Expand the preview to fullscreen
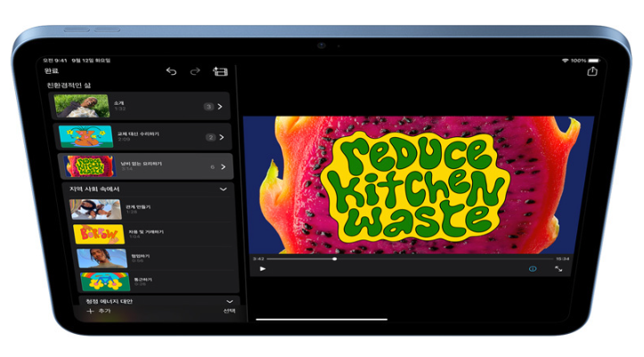Screen dimensions: 644x357 558,269
